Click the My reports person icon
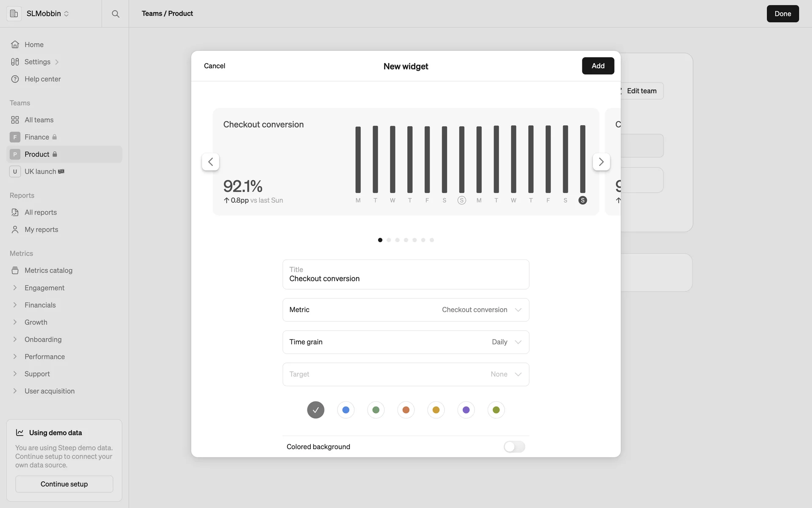This screenshot has width=812, height=508. pos(15,229)
